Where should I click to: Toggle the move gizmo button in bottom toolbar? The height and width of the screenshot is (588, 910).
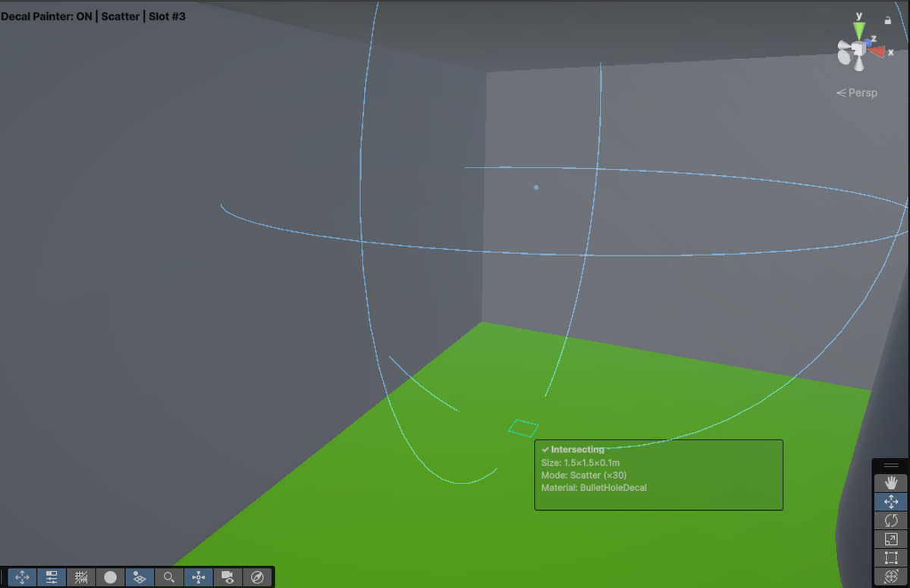coord(22,577)
